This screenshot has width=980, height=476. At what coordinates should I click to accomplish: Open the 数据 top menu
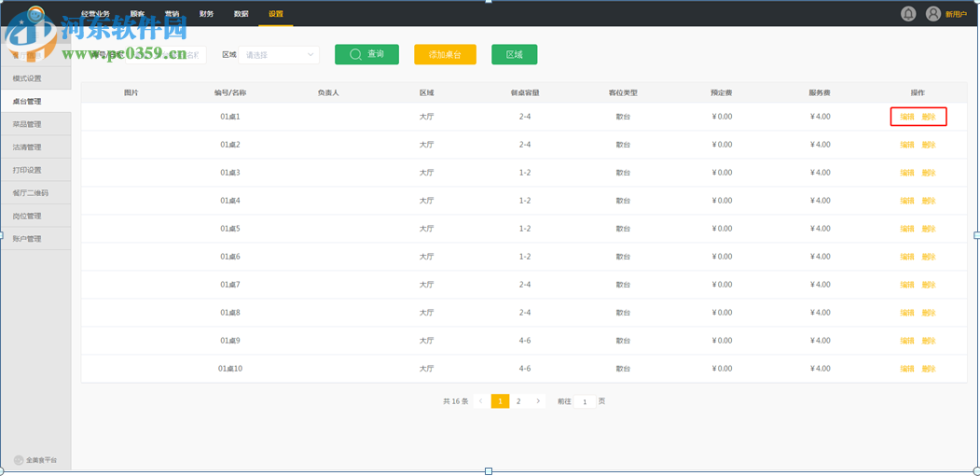tap(241, 14)
